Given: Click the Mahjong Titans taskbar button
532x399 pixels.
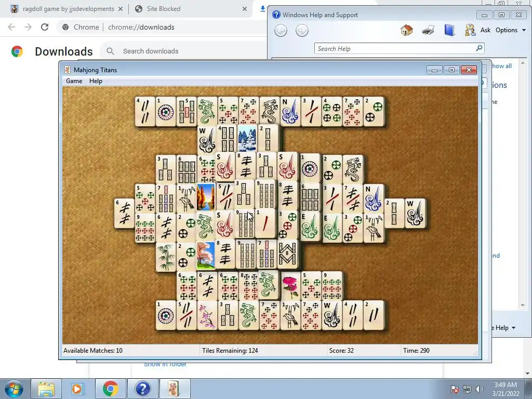Looking at the screenshot, I should [x=174, y=389].
